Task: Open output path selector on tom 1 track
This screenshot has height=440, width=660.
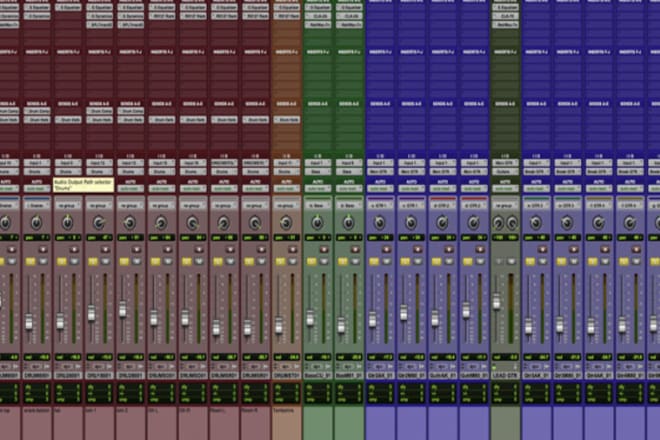Action: coord(99,172)
